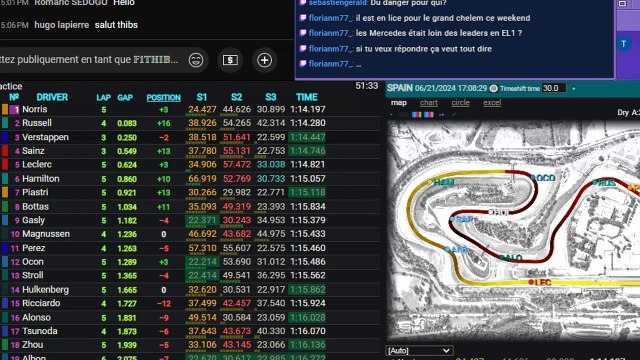Select driver Ricciardo in the timing table
This screenshot has height=360, width=640.
pyautogui.click(x=41, y=303)
